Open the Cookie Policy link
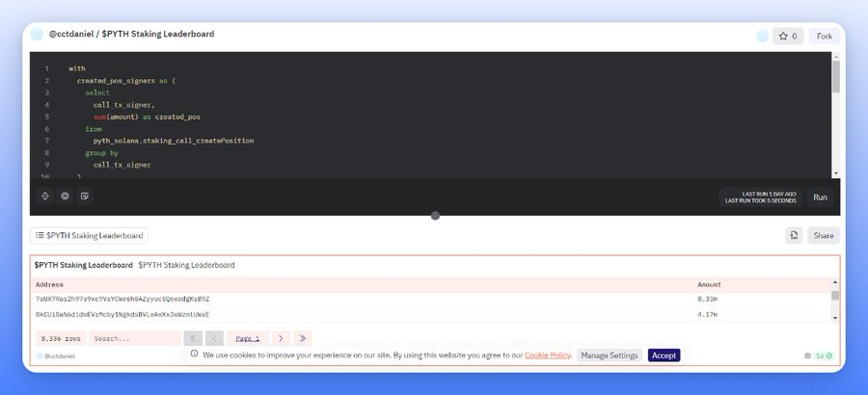The image size is (868, 395). pyautogui.click(x=548, y=355)
